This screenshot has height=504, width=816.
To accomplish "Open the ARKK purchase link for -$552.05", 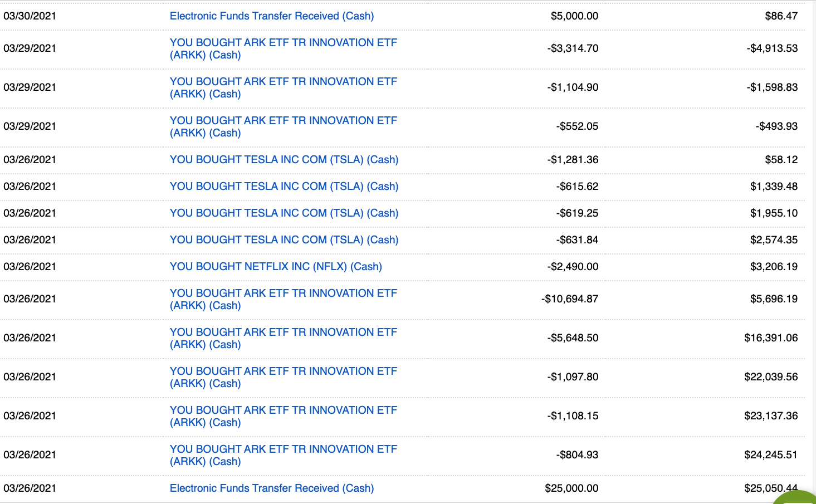I will [x=284, y=126].
